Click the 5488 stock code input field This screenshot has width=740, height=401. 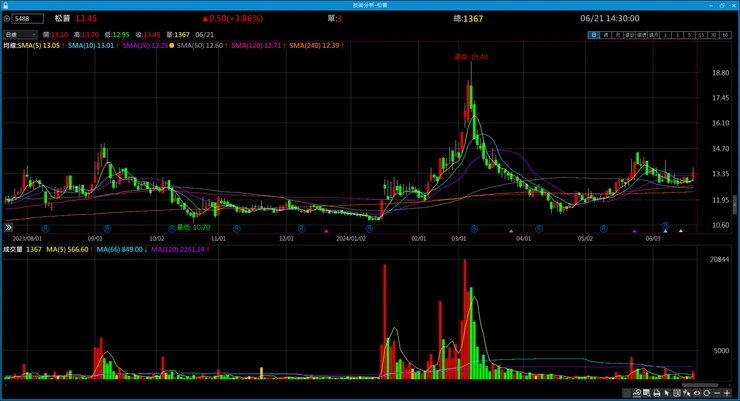28,18
